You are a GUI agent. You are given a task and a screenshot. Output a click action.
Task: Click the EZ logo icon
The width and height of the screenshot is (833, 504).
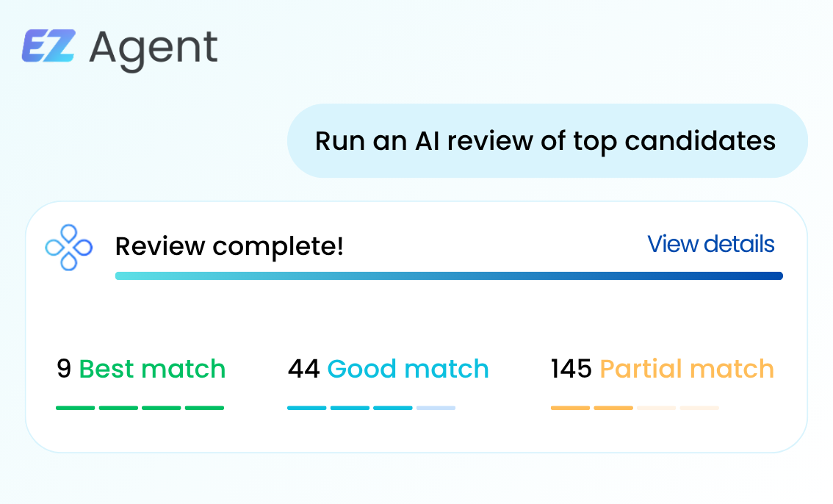pyautogui.click(x=49, y=46)
